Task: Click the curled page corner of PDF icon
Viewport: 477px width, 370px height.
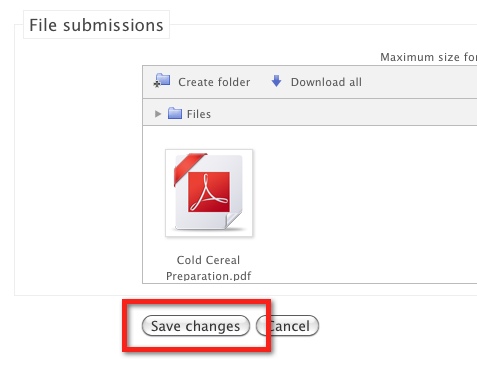Action: [233, 220]
